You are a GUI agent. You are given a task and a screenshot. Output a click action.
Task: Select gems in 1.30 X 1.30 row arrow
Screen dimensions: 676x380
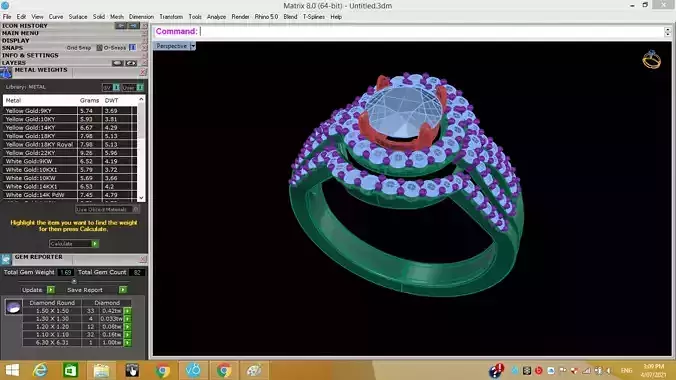click(x=128, y=319)
